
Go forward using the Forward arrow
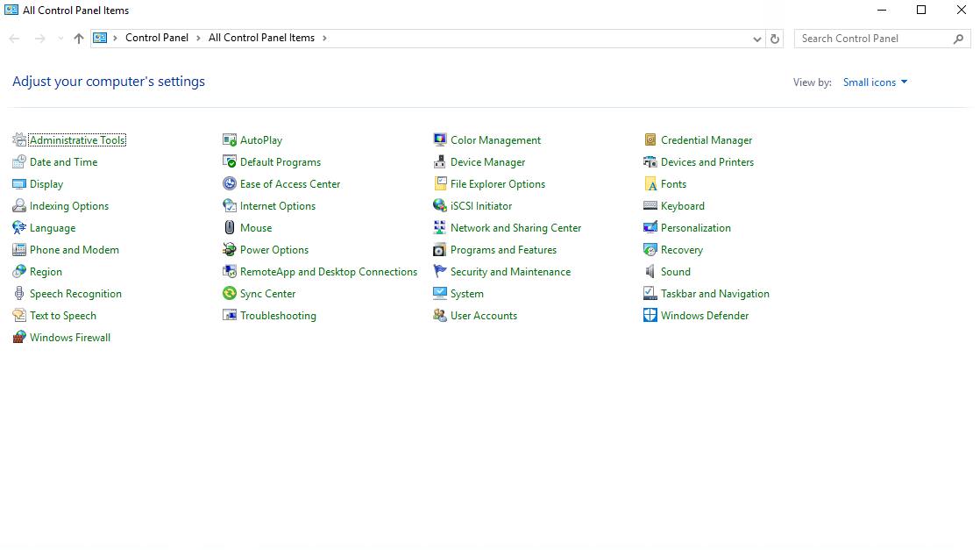40,39
